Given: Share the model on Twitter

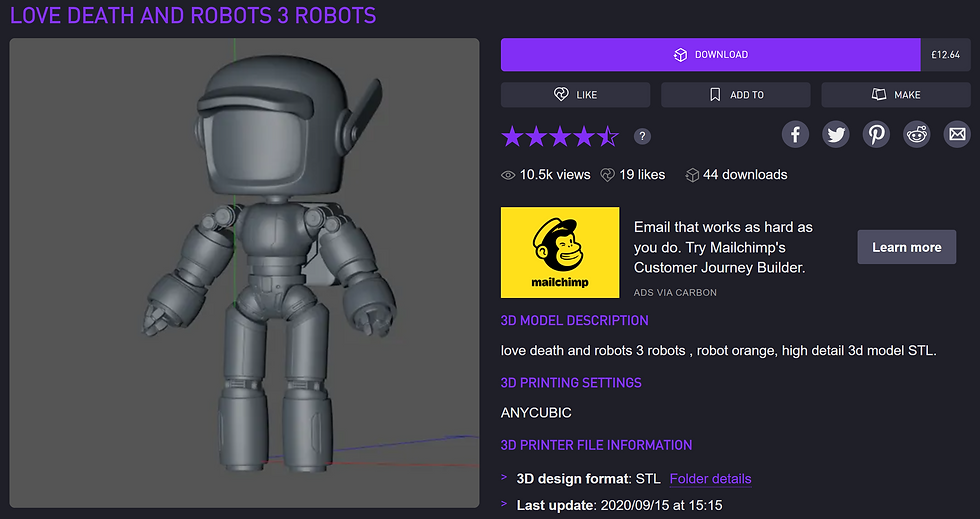Looking at the screenshot, I should [x=836, y=134].
